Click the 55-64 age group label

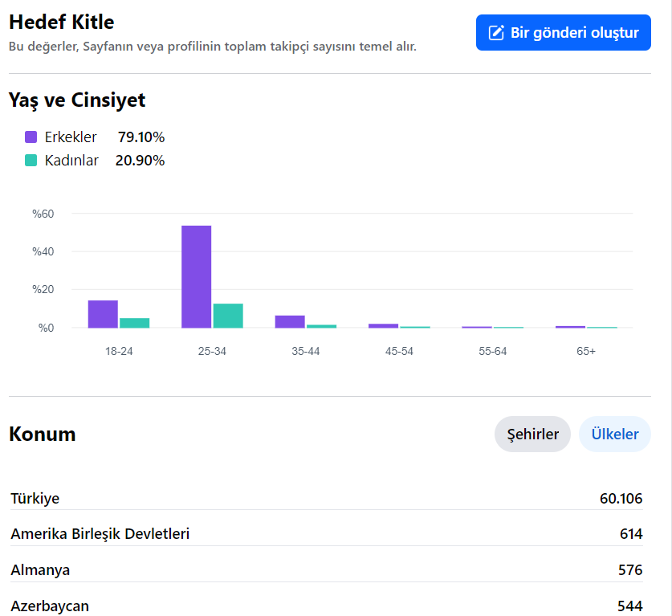click(x=492, y=351)
